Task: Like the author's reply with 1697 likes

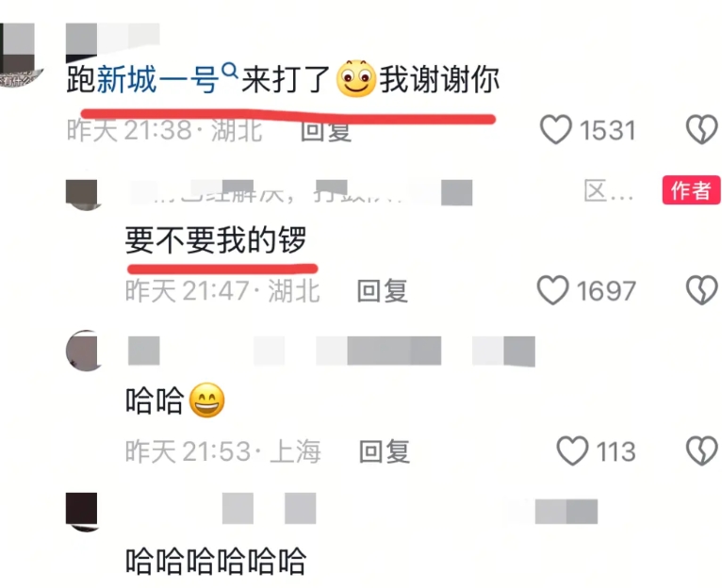Action: click(x=553, y=290)
